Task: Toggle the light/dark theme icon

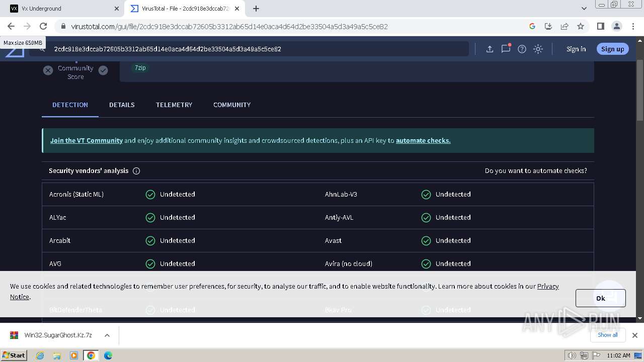Action: pyautogui.click(x=538, y=49)
